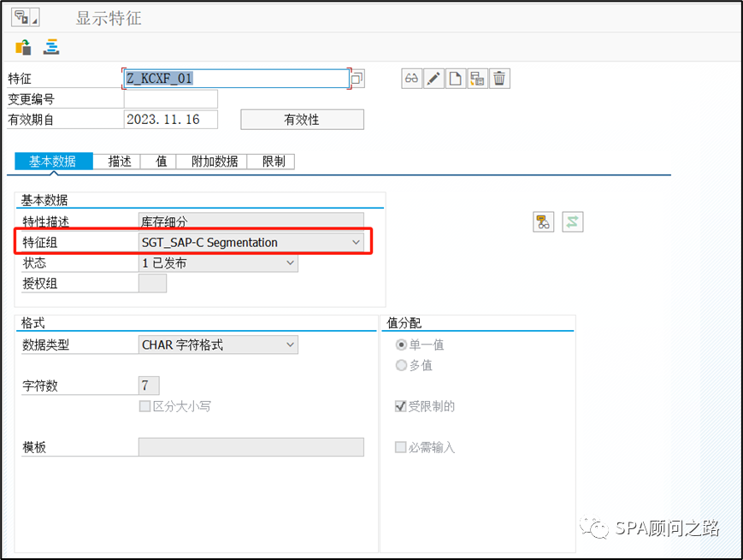The image size is (743, 560).
Task: Click the 特性描述 field 库存细分
Action: [x=251, y=221]
